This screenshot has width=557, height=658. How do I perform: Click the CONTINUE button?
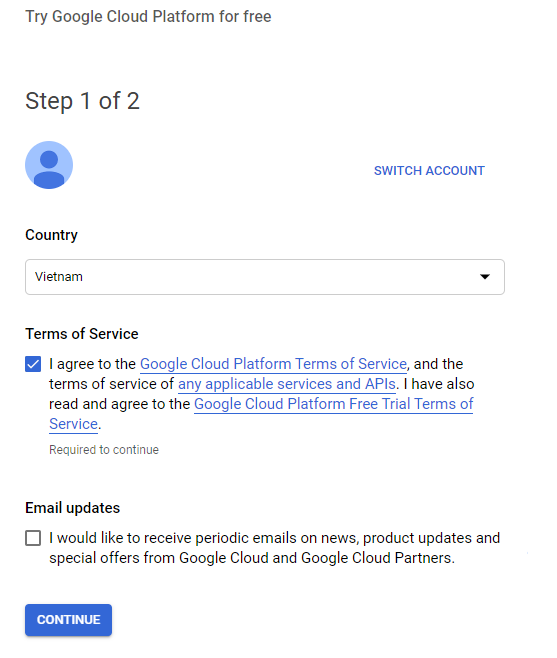[68, 620]
